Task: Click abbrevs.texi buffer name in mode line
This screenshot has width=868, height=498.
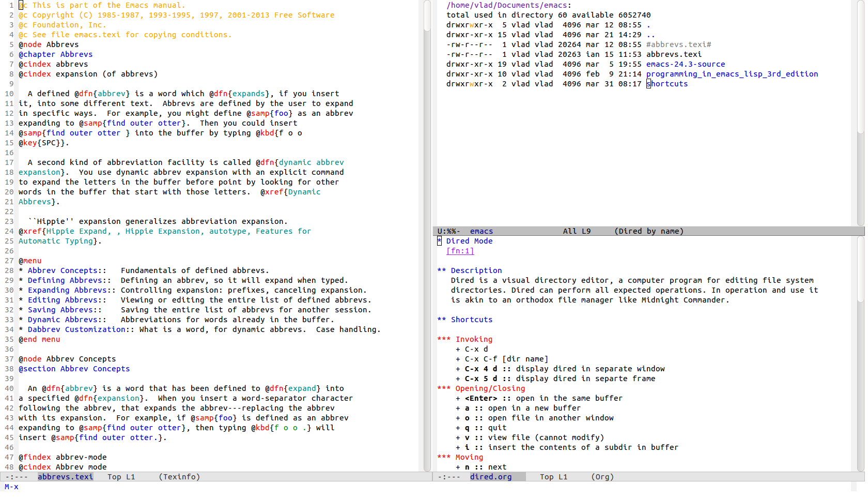Action: point(65,477)
